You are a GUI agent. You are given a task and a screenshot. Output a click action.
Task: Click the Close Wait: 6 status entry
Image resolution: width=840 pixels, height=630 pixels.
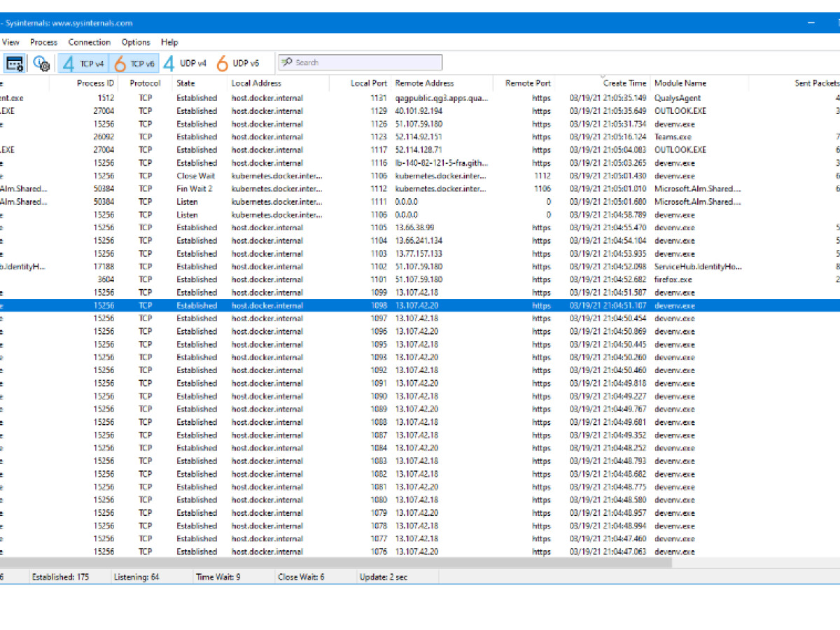tap(302, 577)
